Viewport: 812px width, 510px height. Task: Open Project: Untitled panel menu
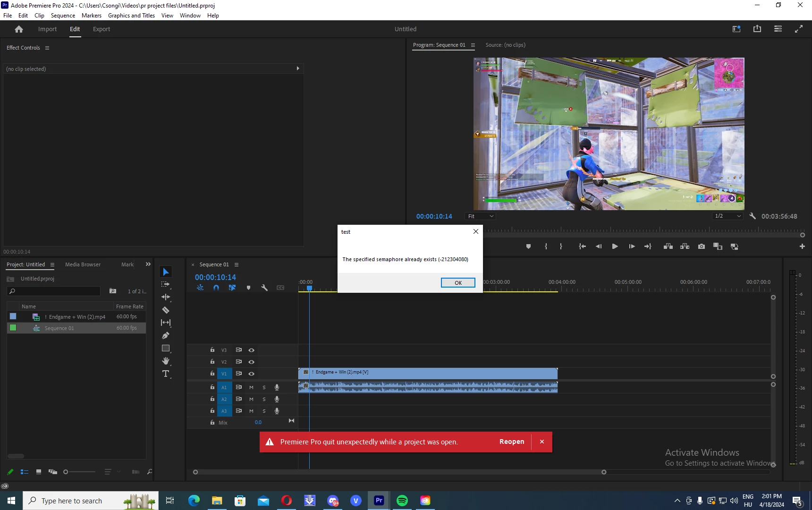[x=52, y=265]
